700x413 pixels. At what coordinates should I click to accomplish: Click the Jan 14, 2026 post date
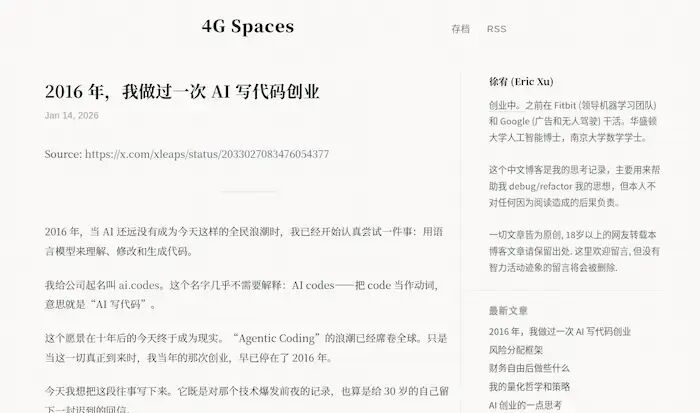[x=71, y=116]
